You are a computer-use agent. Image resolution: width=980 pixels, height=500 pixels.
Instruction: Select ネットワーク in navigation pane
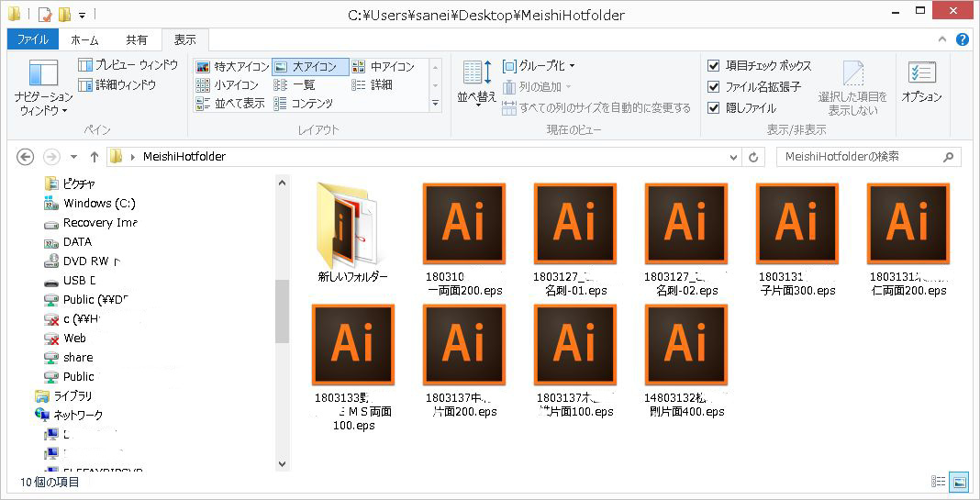pos(70,415)
